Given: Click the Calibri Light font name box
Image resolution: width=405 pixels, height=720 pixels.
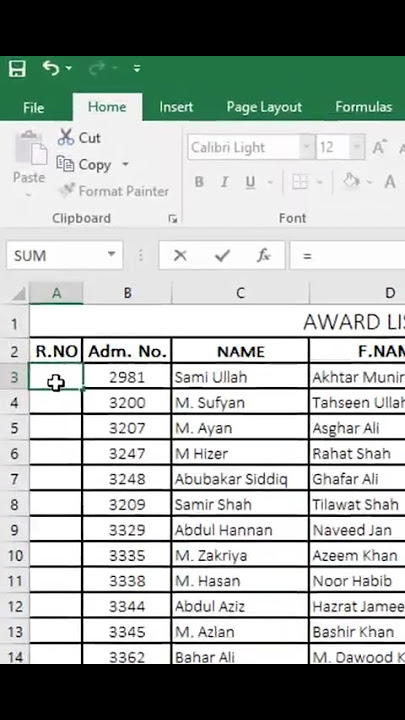Looking at the screenshot, I should tap(244, 147).
